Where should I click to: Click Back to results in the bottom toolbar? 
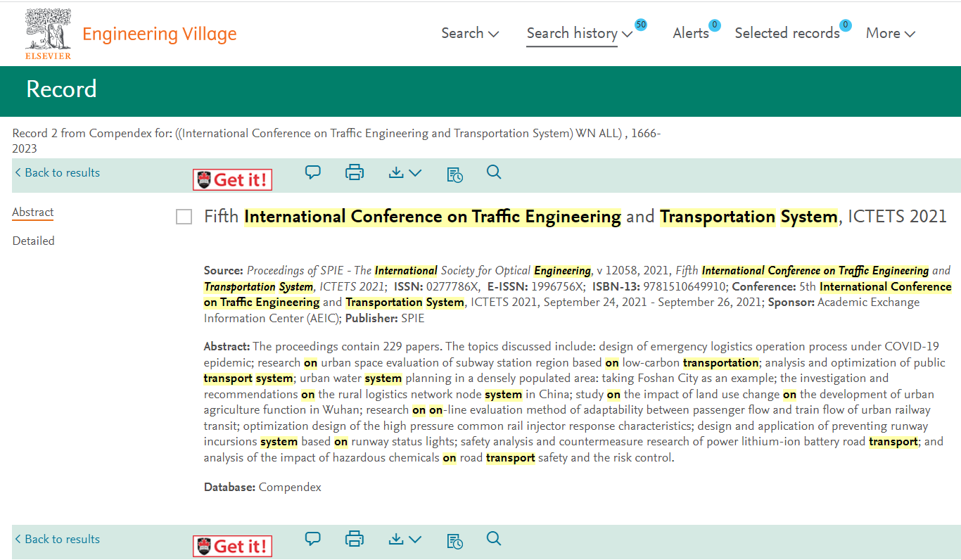tap(57, 539)
